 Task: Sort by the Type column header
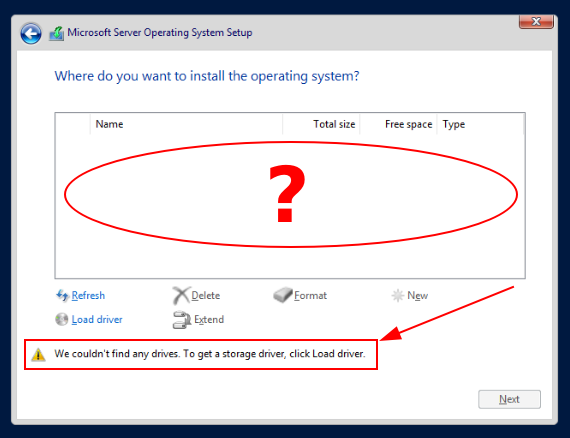pos(480,124)
